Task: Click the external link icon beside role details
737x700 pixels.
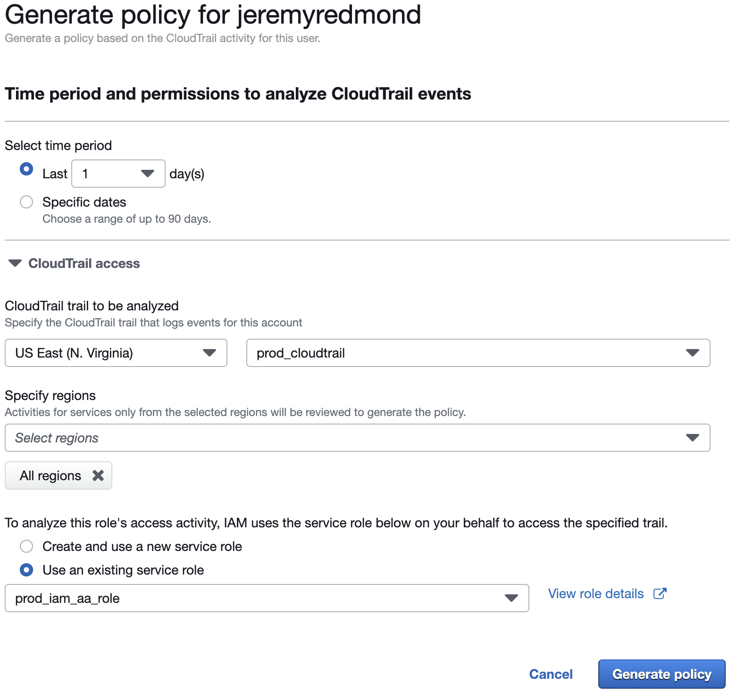Action: coord(660,593)
